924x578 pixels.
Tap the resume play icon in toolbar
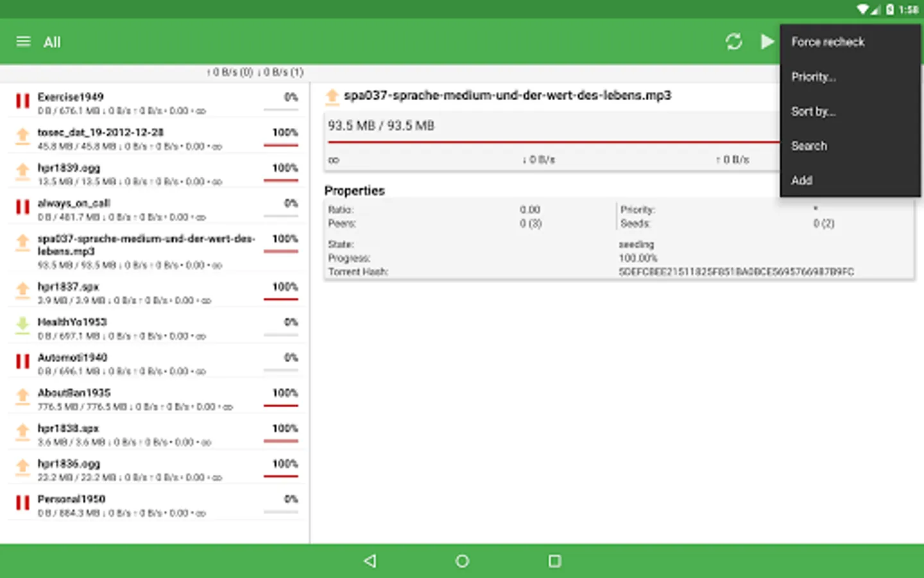767,42
